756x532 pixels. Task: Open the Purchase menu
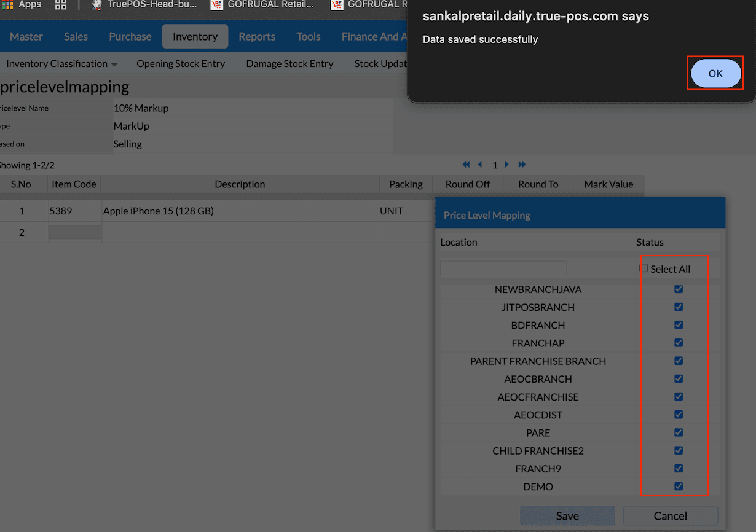click(x=130, y=37)
